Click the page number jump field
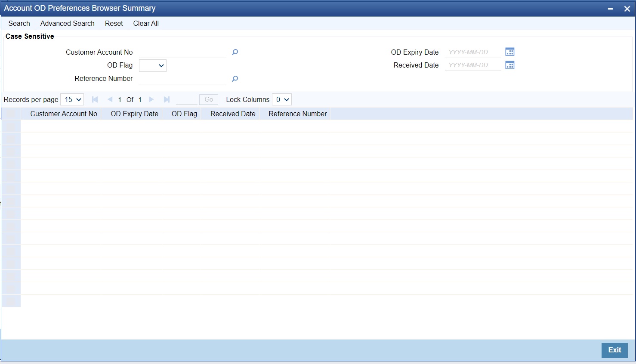This screenshot has height=364, width=636. (x=186, y=99)
